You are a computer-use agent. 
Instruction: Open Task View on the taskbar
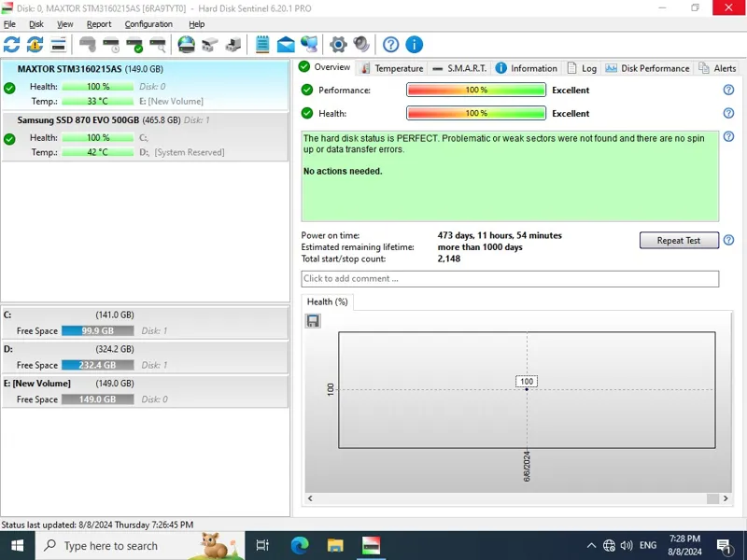tap(262, 546)
